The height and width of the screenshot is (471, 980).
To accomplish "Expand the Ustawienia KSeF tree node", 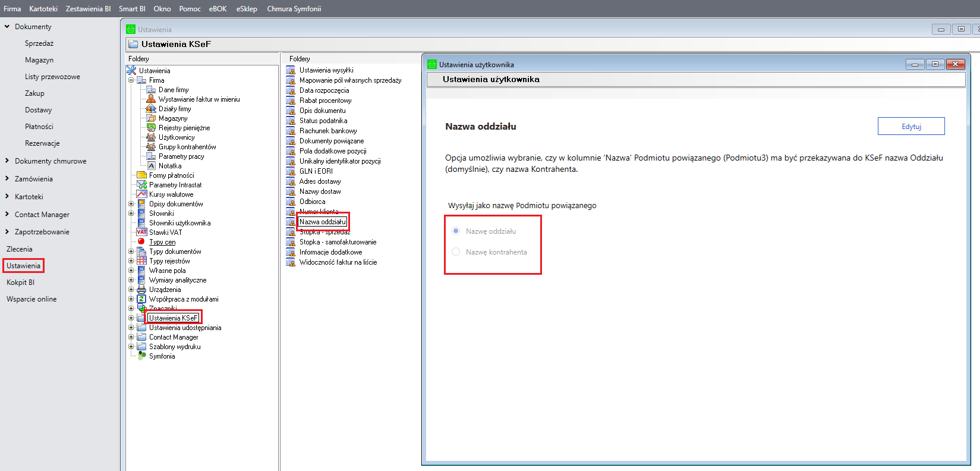I will click(131, 318).
